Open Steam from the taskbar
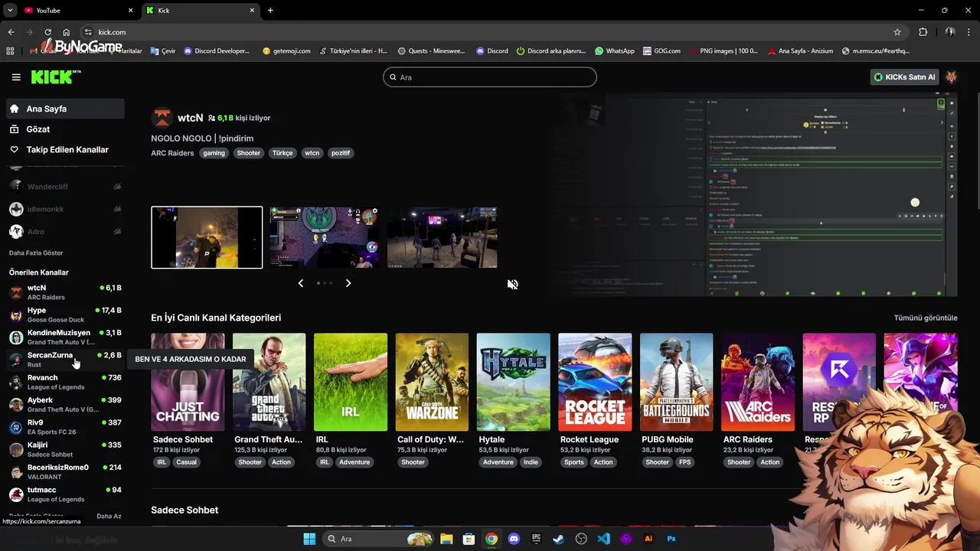Image resolution: width=980 pixels, height=551 pixels. point(559,539)
